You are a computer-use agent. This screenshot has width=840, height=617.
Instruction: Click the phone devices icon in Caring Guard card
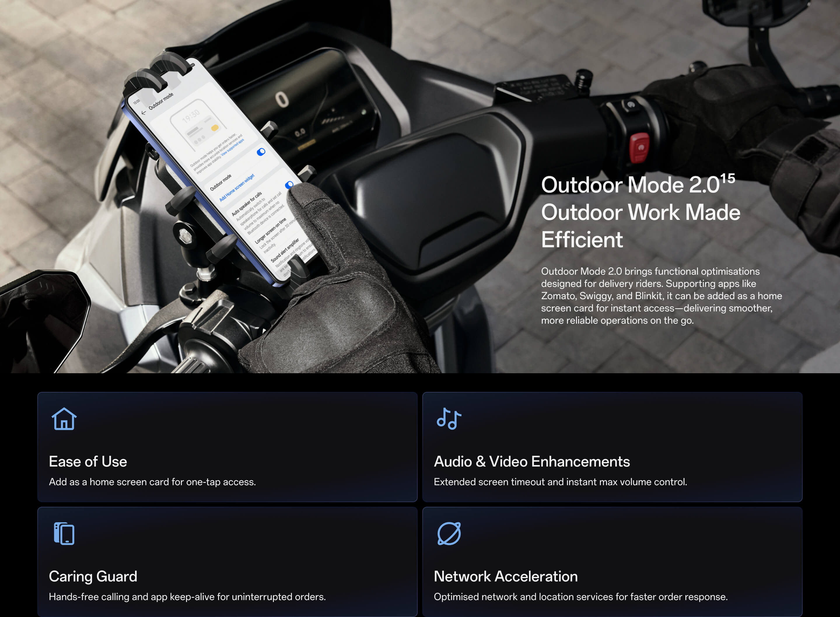[64, 533]
